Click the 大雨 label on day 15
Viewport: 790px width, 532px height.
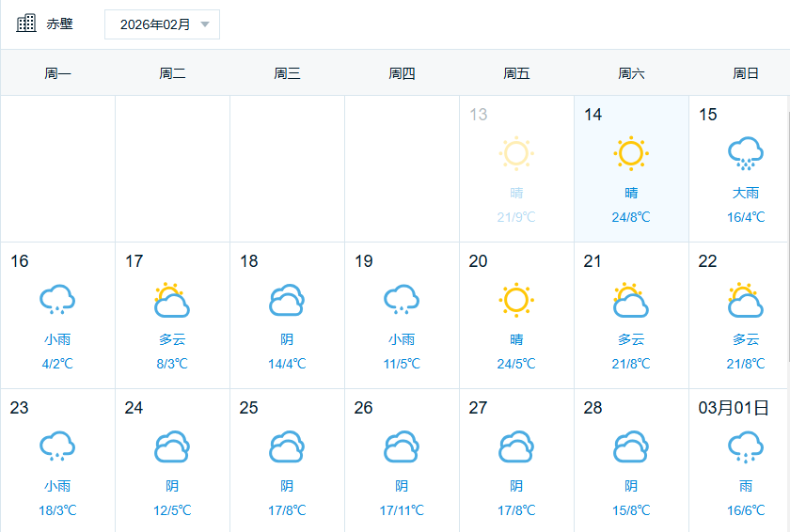(746, 193)
